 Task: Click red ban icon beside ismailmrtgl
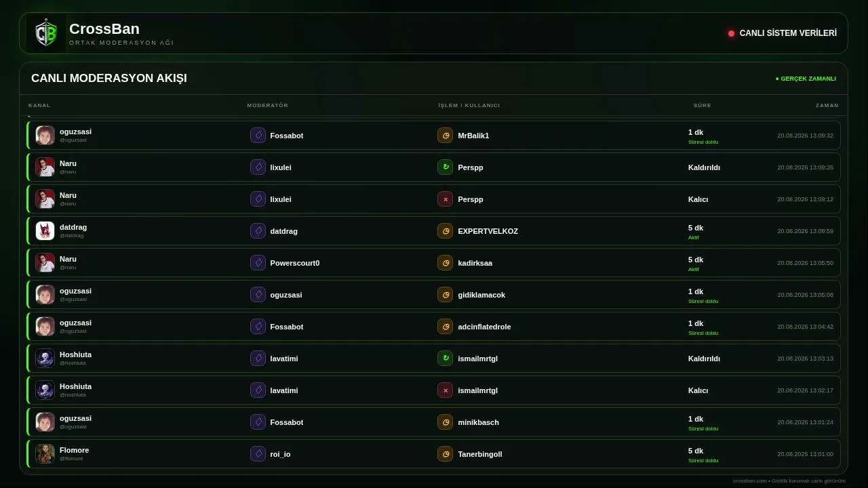coord(445,390)
